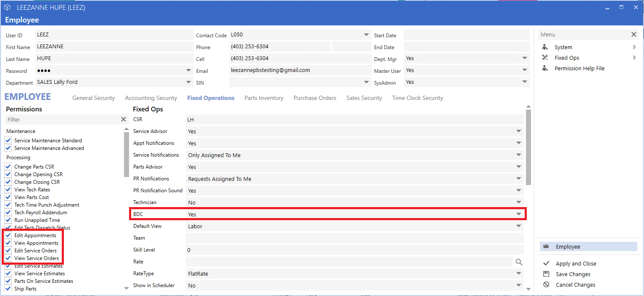Toggle Edit Appointments checkbox
The width and height of the screenshot is (644, 296).
pyautogui.click(x=8, y=235)
